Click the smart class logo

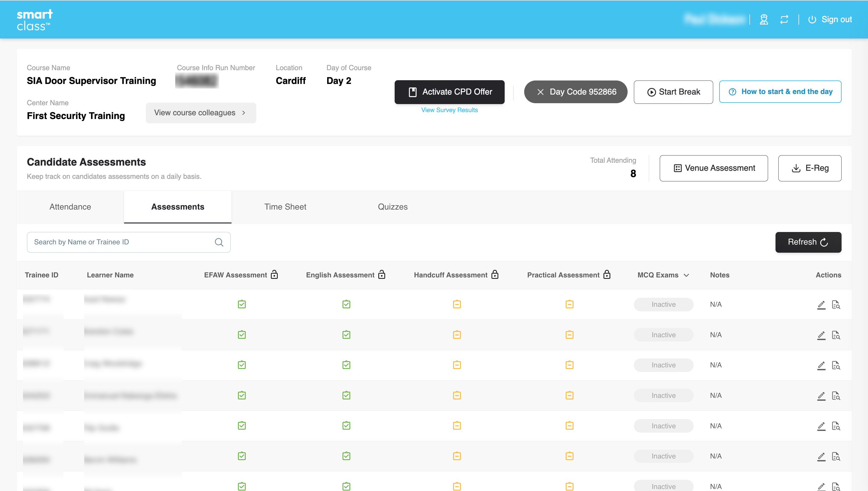click(34, 20)
